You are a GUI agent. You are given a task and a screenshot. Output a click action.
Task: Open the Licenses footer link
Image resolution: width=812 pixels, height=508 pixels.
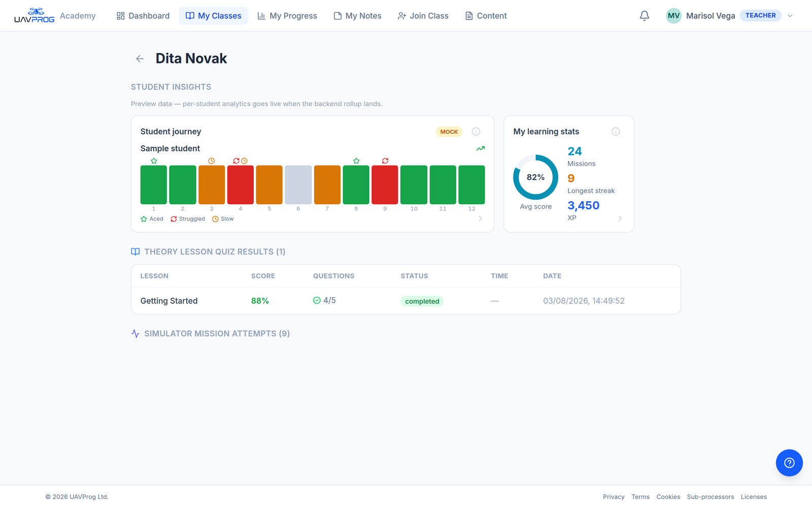pos(754,497)
